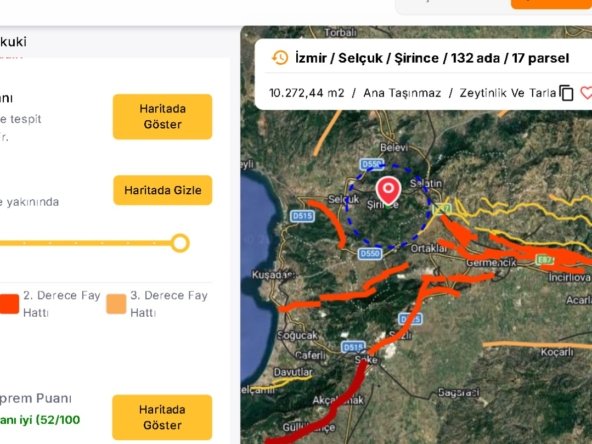
Task: Copy parcel info with the copy icon
Action: point(566,93)
